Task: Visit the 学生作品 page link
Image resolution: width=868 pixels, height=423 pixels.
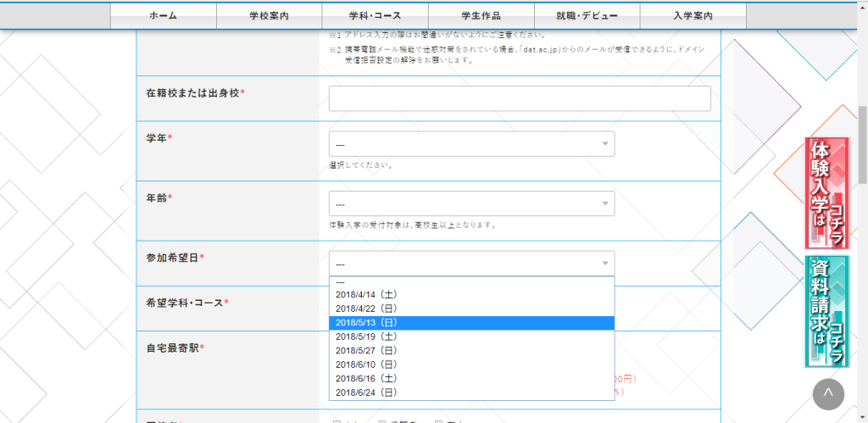Action: tap(481, 16)
